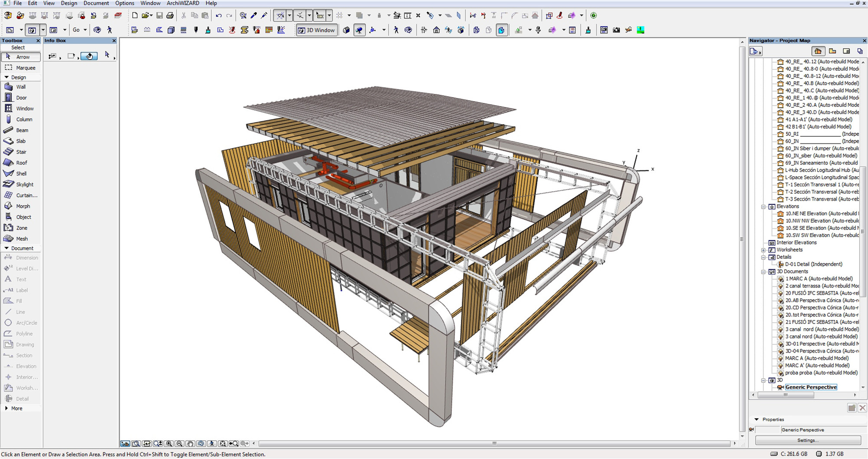868x459 pixels.
Task: Switch Navigator to Project Map view
Action: [818, 51]
